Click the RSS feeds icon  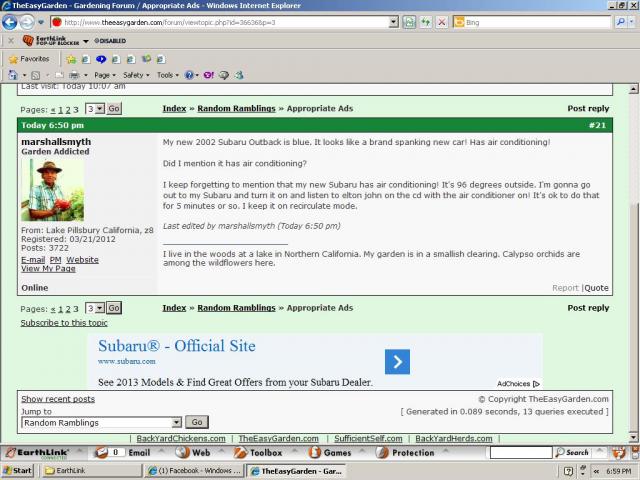tap(36, 76)
